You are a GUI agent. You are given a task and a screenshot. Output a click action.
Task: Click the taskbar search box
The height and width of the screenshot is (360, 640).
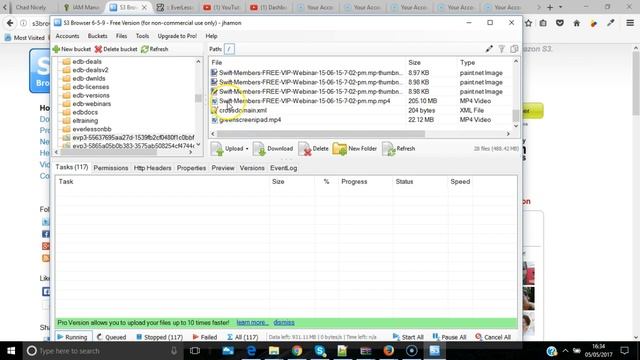click(102, 351)
